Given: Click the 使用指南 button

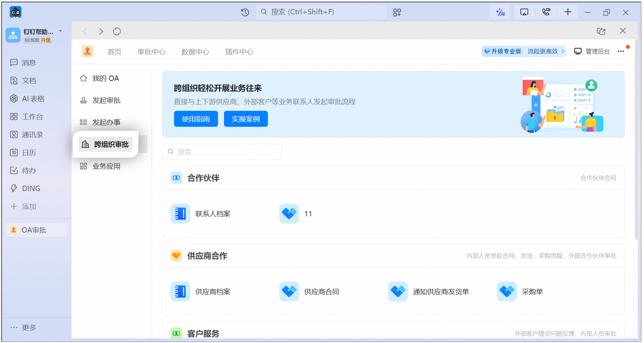Looking at the screenshot, I should click(196, 119).
